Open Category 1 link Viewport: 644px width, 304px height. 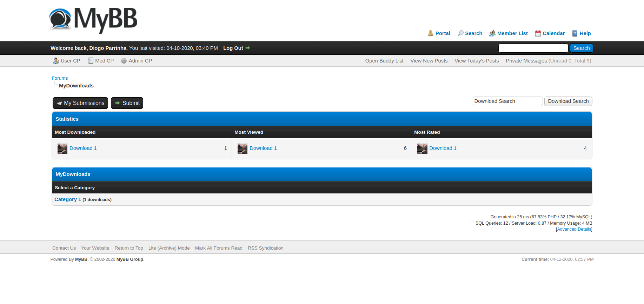point(68,199)
